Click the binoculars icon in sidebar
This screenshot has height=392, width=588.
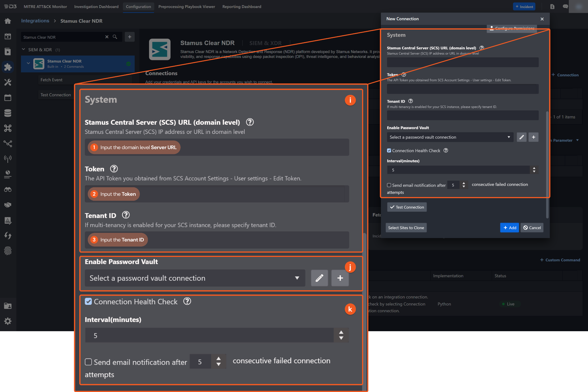pyautogui.click(x=8, y=190)
